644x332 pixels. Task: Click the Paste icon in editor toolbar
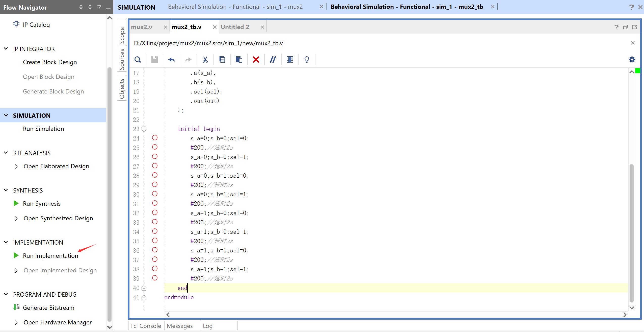[239, 60]
